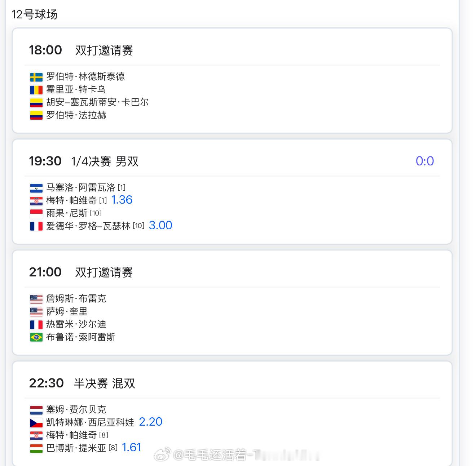Click Netherlands flag beside 塞姆·费尔贝克
476x466 pixels.
tap(36, 410)
